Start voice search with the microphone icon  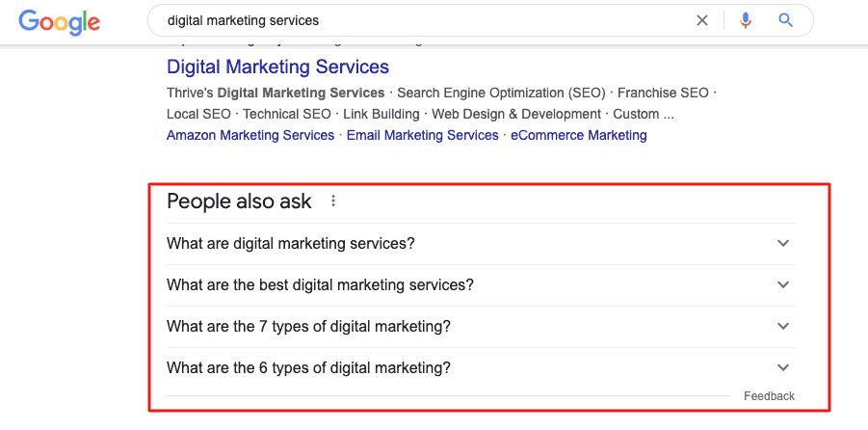tap(746, 20)
